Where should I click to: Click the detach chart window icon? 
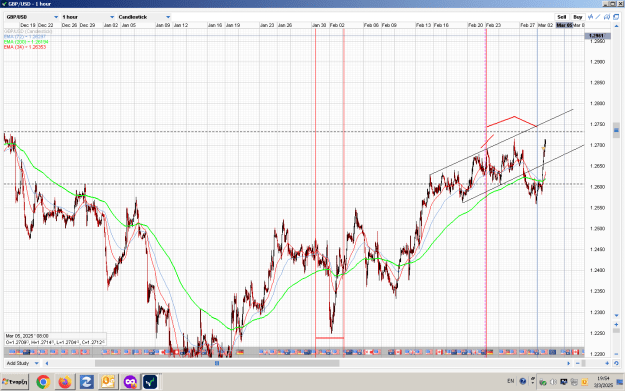pyautogui.click(x=616, y=17)
